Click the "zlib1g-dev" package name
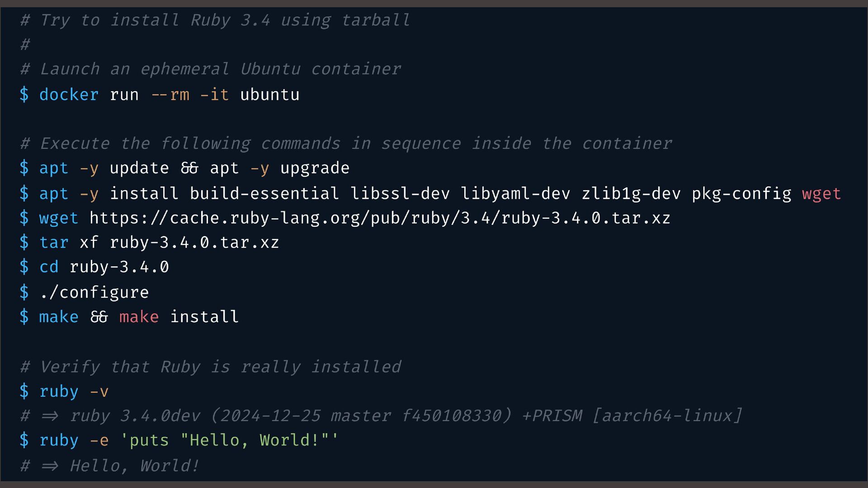The image size is (868, 488). pyautogui.click(x=631, y=193)
